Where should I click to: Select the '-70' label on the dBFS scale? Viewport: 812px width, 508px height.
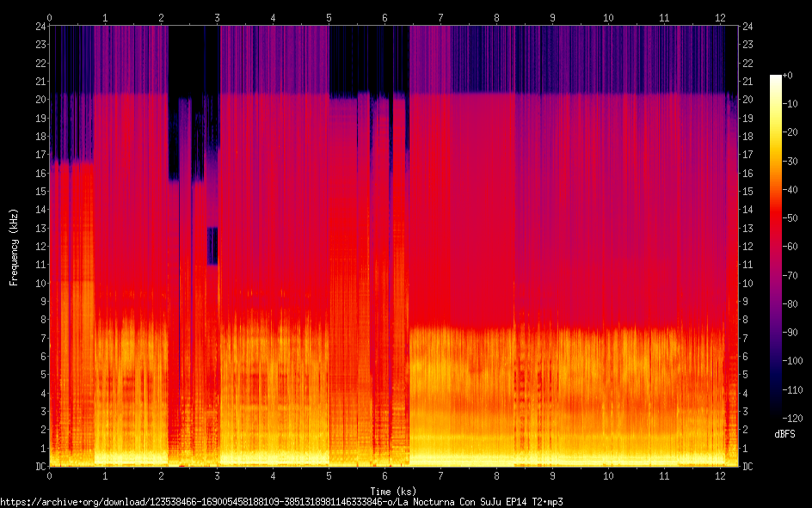tap(790, 276)
